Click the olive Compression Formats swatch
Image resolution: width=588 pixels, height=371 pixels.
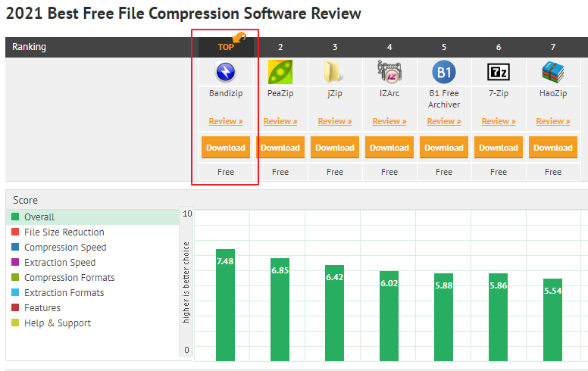[x=15, y=277]
